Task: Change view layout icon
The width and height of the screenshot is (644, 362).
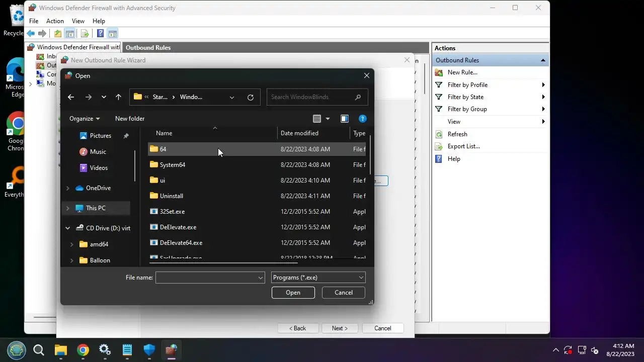Action: tap(317, 119)
